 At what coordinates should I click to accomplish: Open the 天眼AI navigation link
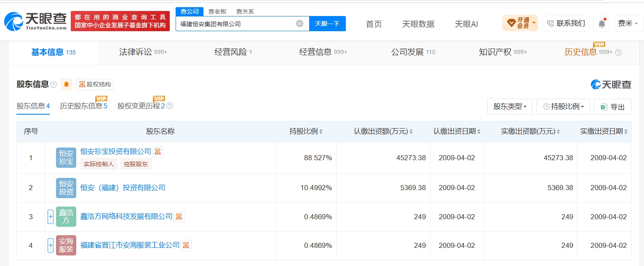[467, 24]
